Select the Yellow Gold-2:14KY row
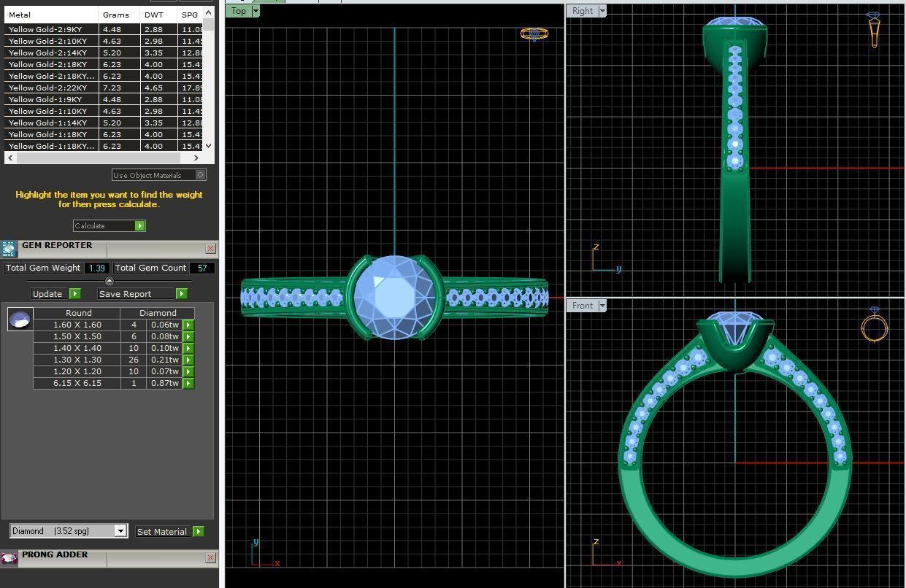 pyautogui.click(x=104, y=53)
